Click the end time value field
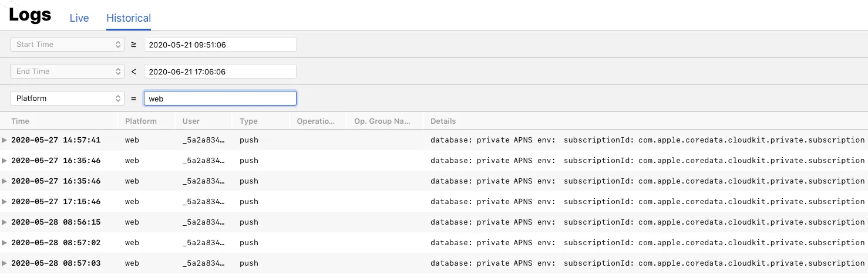The height and width of the screenshot is (278, 868). pyautogui.click(x=220, y=72)
